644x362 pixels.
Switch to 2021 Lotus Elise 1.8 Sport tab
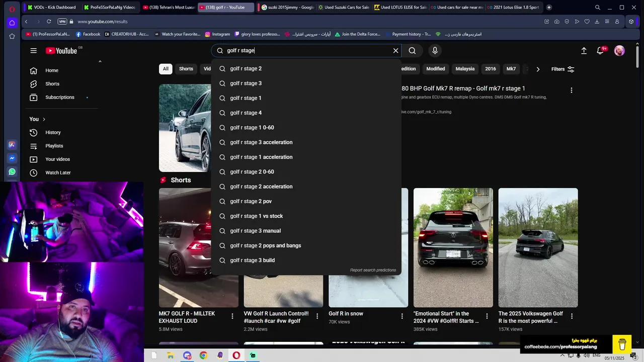513,8
